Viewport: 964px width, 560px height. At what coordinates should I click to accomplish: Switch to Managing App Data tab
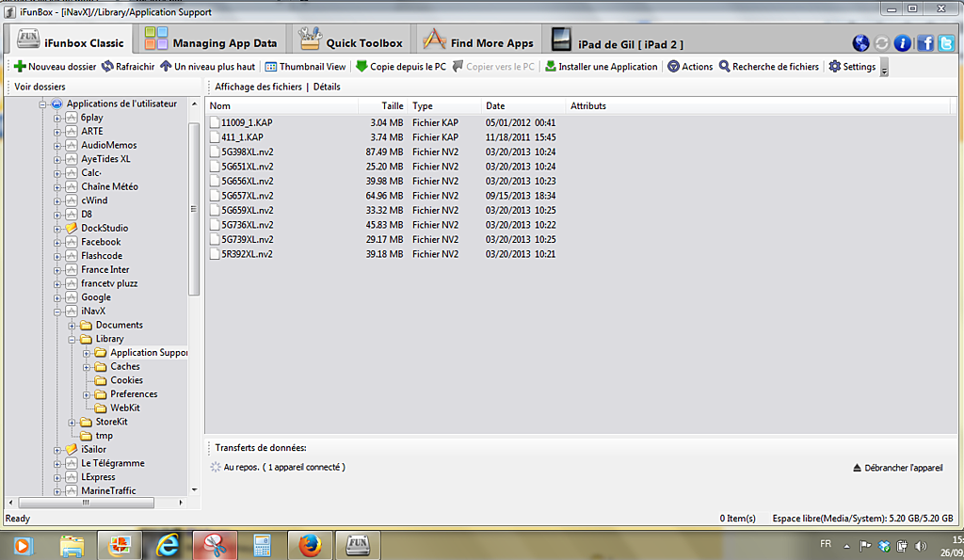(x=210, y=40)
